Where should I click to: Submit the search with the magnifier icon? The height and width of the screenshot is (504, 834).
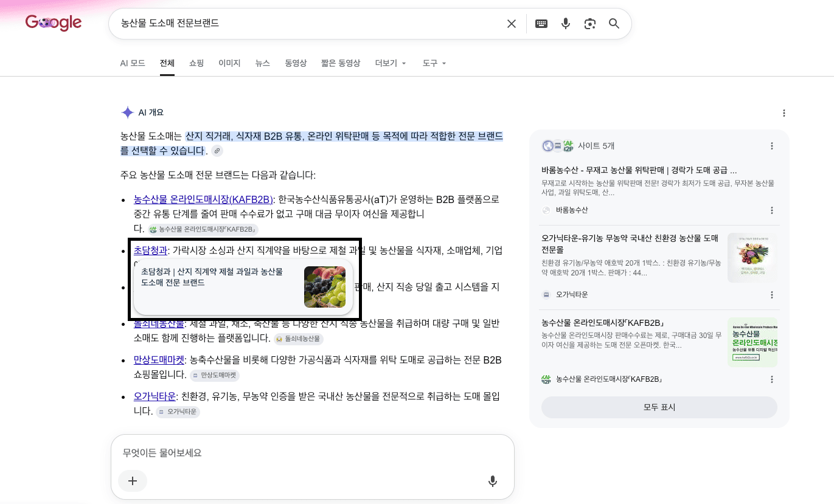click(x=614, y=24)
